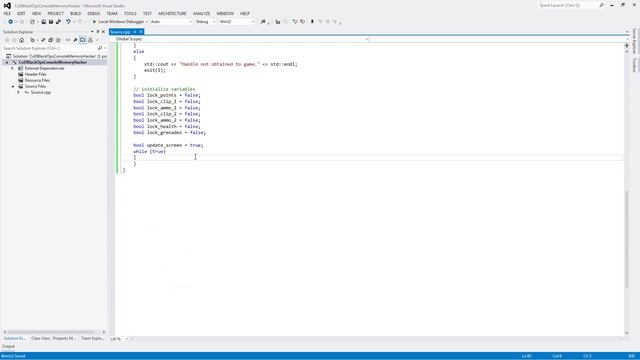640x360 pixels.
Task: Collapse the CoDBlackOpsConsoleMemoryHacker project node
Action: click(7, 62)
